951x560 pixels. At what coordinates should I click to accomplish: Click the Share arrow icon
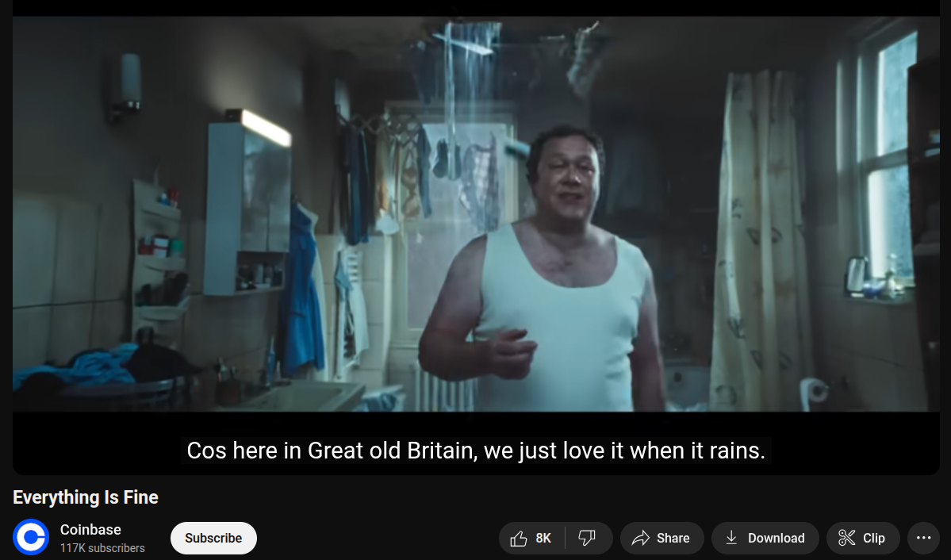pos(640,538)
